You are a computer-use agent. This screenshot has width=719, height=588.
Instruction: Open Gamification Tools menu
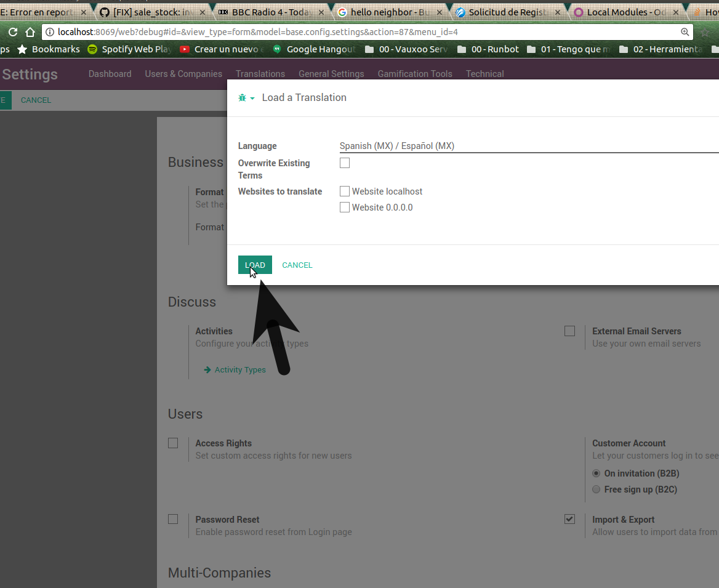(414, 74)
